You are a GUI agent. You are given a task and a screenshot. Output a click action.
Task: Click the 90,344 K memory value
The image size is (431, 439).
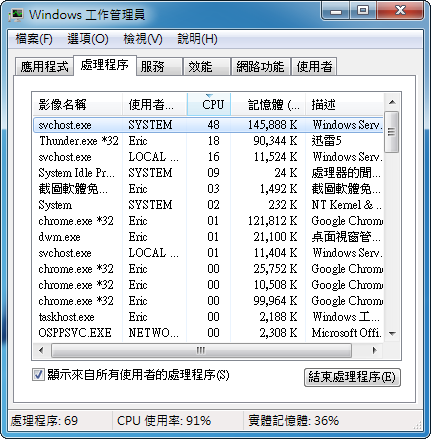pos(275,141)
